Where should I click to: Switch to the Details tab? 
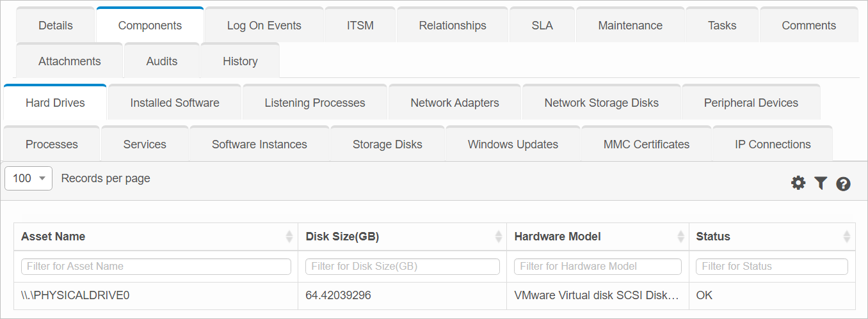[x=56, y=26]
